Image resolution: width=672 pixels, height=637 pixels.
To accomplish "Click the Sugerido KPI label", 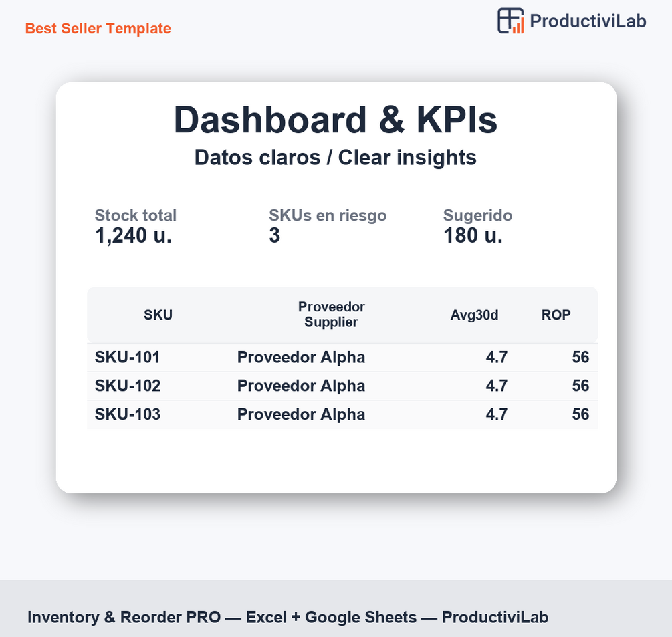I will click(477, 215).
